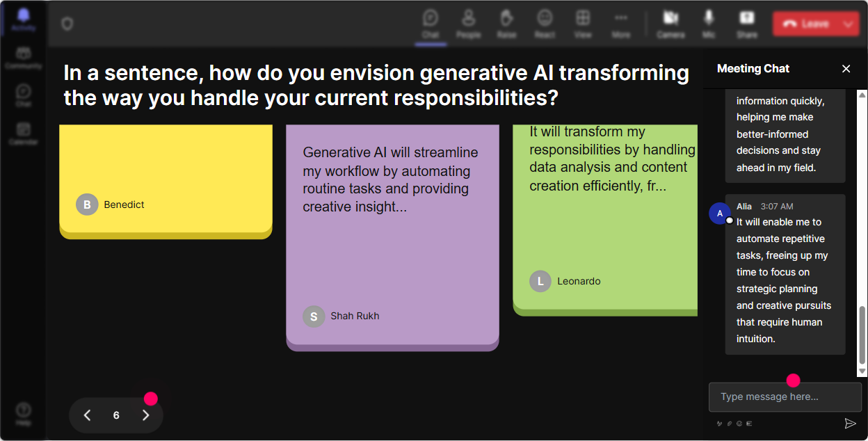Viewport: 868px width, 441px height.
Task: Select Benedict's yellow sticky note
Action: click(x=166, y=182)
